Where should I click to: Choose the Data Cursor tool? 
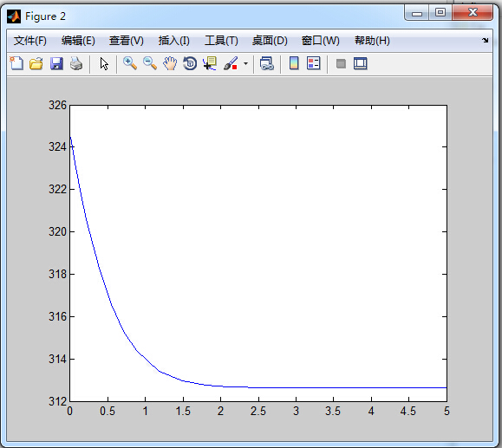[210, 63]
